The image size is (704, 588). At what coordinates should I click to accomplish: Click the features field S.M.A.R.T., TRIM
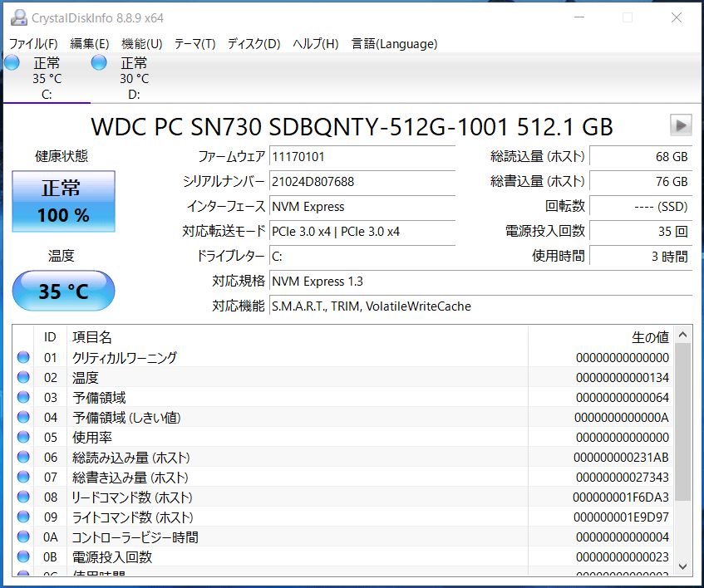481,306
